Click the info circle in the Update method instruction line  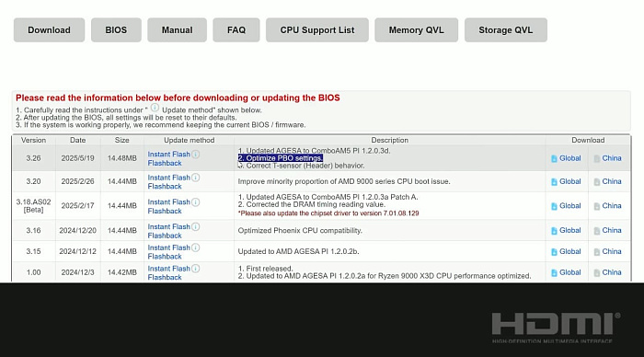pos(155,108)
